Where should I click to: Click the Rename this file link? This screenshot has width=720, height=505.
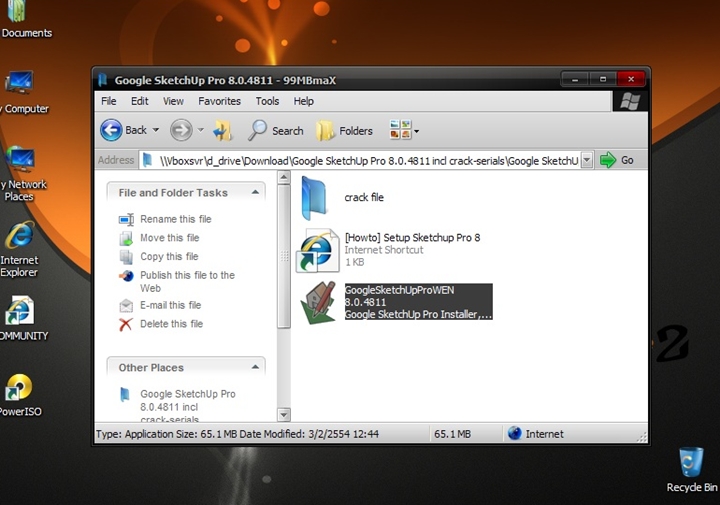pos(176,219)
